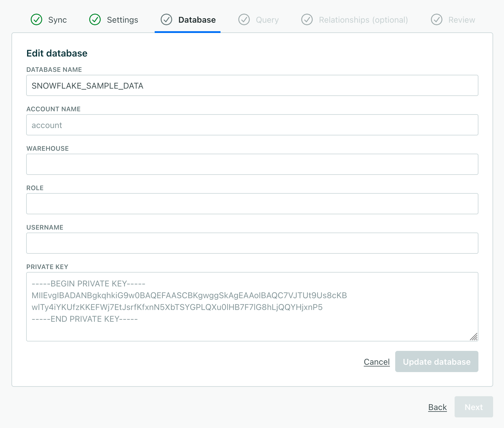The width and height of the screenshot is (504, 428).
Task: Grab the Private Key textarea resize handle
Action: (x=474, y=337)
